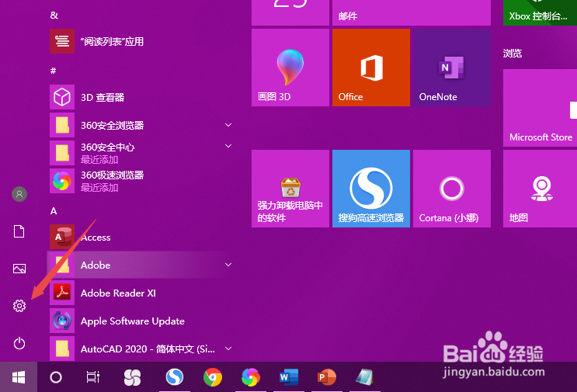577x392 pixels.
Task: Open the Microsoft Store tile
Action: [540, 108]
